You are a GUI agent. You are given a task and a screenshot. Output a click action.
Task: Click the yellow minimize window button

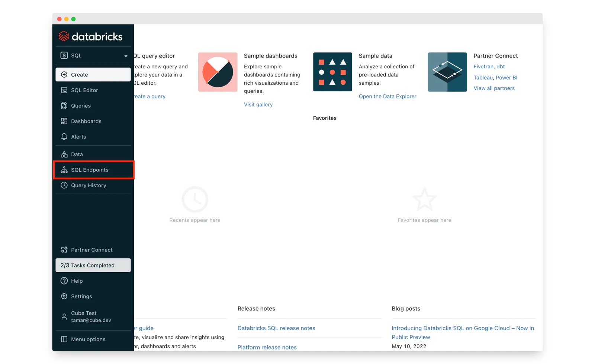[x=66, y=19]
